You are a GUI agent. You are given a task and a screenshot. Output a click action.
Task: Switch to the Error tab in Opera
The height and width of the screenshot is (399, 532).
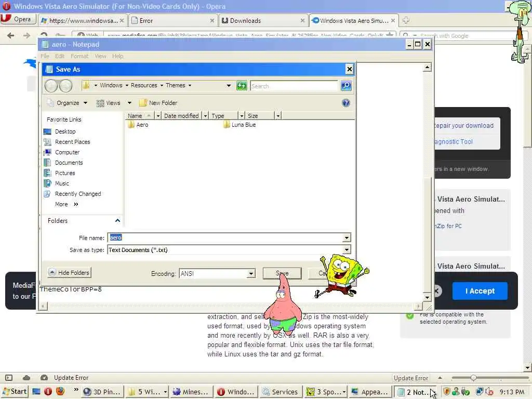point(172,20)
